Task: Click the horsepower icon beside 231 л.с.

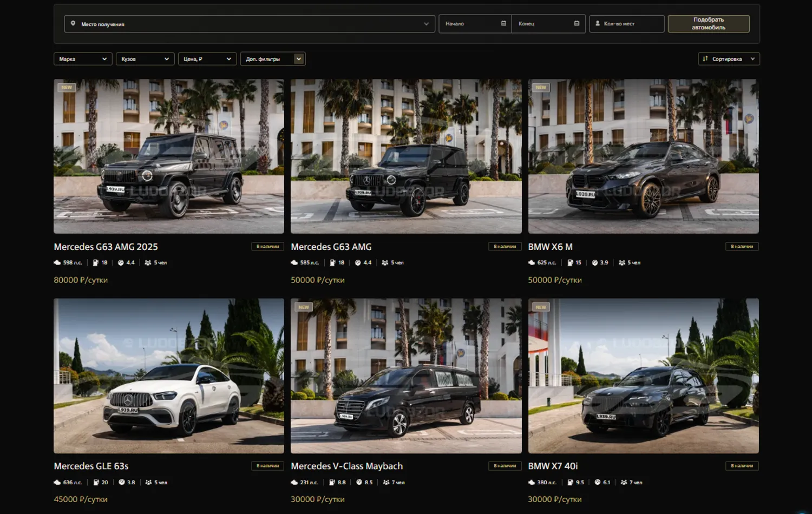Action: (294, 483)
